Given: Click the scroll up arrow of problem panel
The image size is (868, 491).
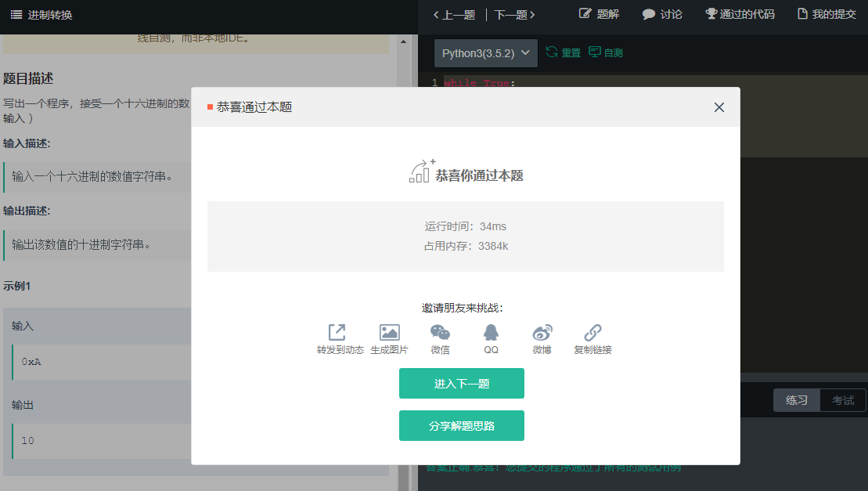Looking at the screenshot, I should [404, 42].
